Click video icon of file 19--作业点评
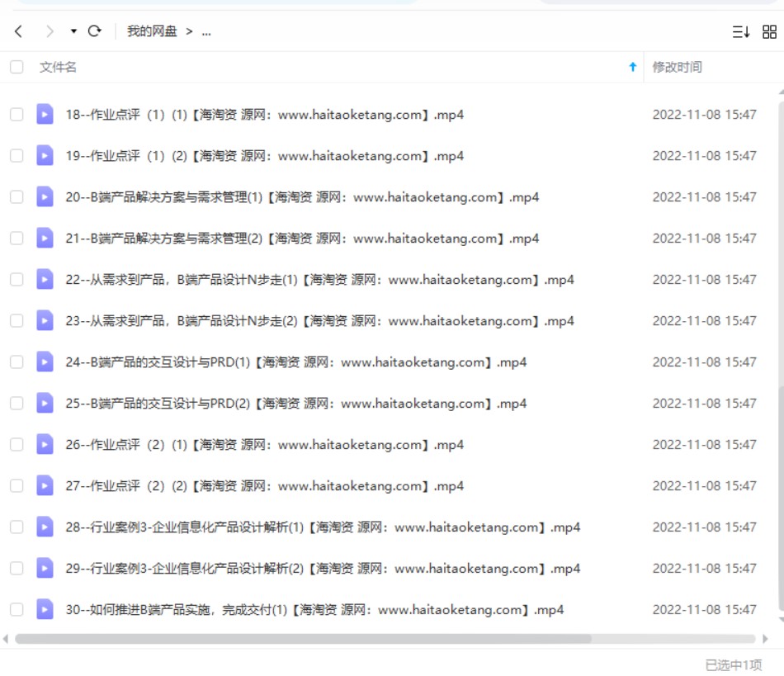Image resolution: width=784 pixels, height=676 pixels. tap(45, 156)
